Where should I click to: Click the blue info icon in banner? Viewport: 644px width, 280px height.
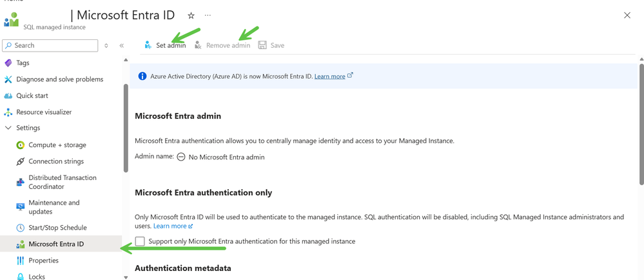(142, 76)
